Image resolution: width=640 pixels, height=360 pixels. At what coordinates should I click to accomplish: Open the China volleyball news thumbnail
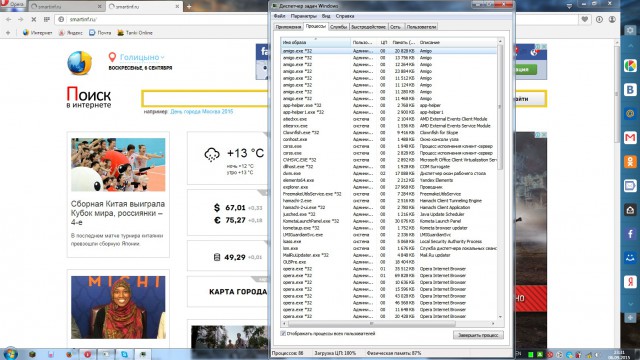click(118, 164)
